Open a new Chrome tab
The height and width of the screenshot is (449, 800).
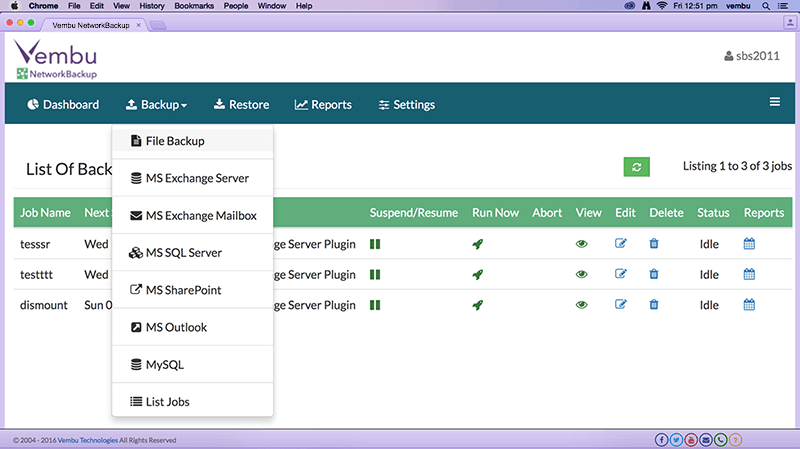(158, 26)
